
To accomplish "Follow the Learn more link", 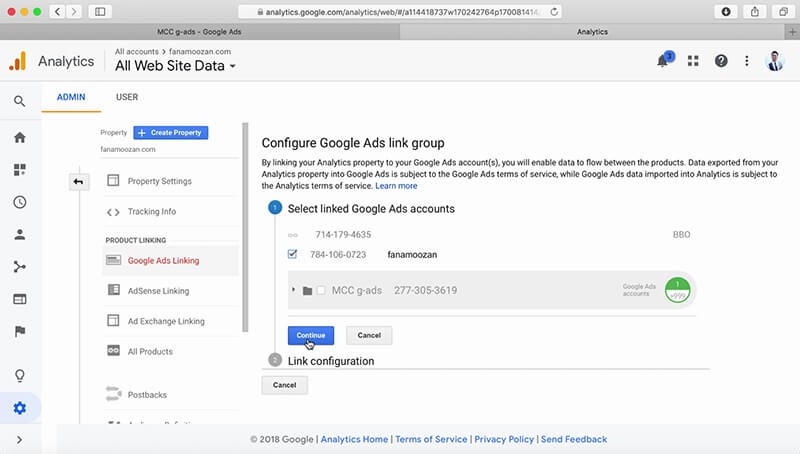I will tap(396, 186).
